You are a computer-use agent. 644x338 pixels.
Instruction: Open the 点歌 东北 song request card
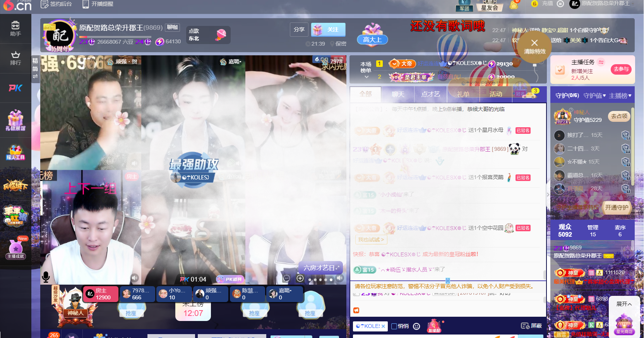coord(208,35)
